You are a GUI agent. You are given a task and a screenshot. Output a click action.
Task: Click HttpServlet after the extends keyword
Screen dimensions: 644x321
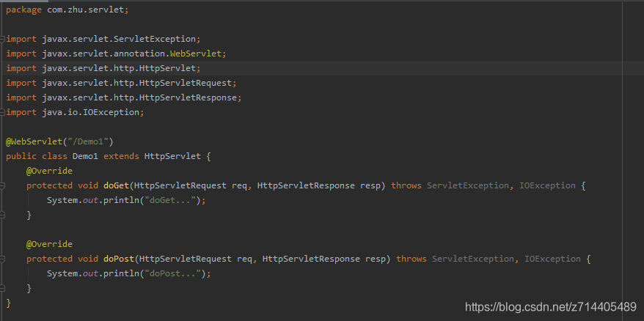coord(173,156)
